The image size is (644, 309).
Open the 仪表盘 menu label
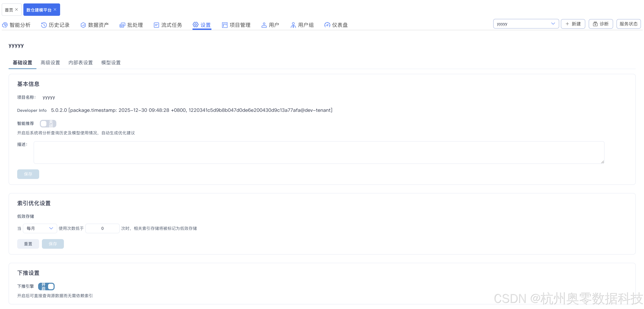pyautogui.click(x=340, y=25)
